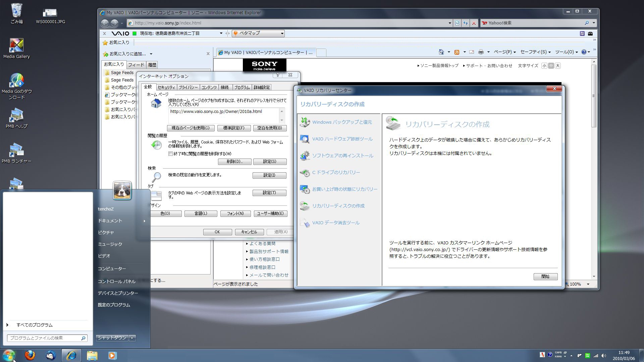This screenshot has width=644, height=362.
Task: Expand the Yahoo search provider dropdown arrow
Action: [594, 23]
